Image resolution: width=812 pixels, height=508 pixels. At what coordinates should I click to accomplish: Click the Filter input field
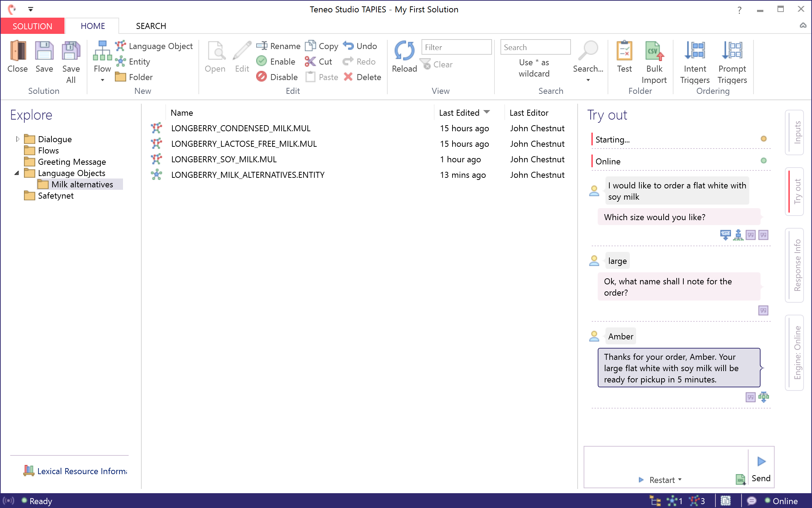(x=456, y=47)
